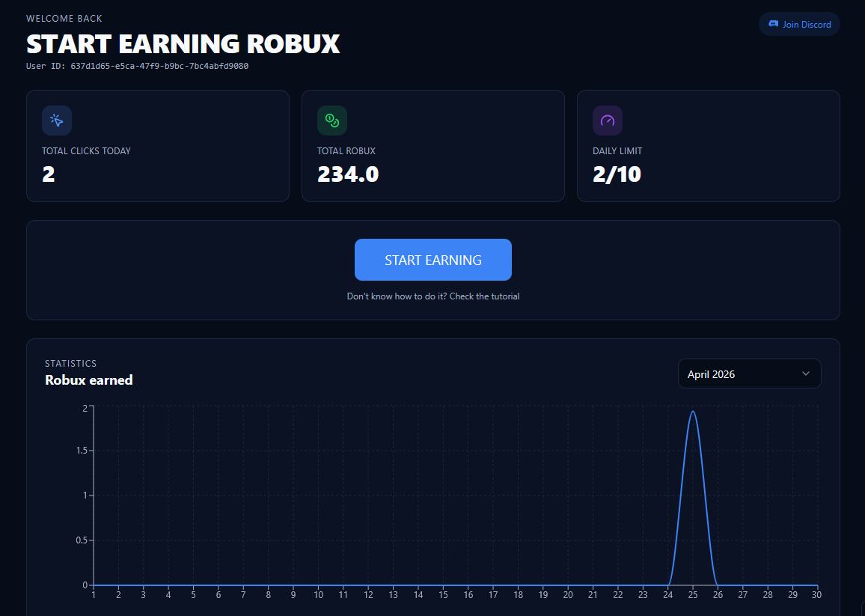
Task: Click day 30 on the chart x-axis
Action: tap(816, 595)
